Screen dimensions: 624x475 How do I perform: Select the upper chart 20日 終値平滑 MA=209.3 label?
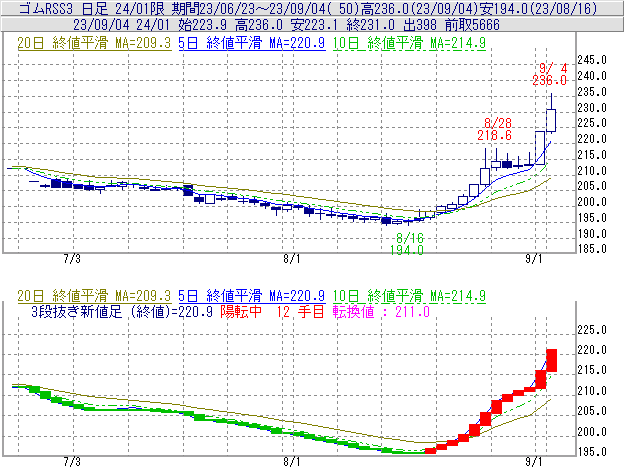coord(94,43)
